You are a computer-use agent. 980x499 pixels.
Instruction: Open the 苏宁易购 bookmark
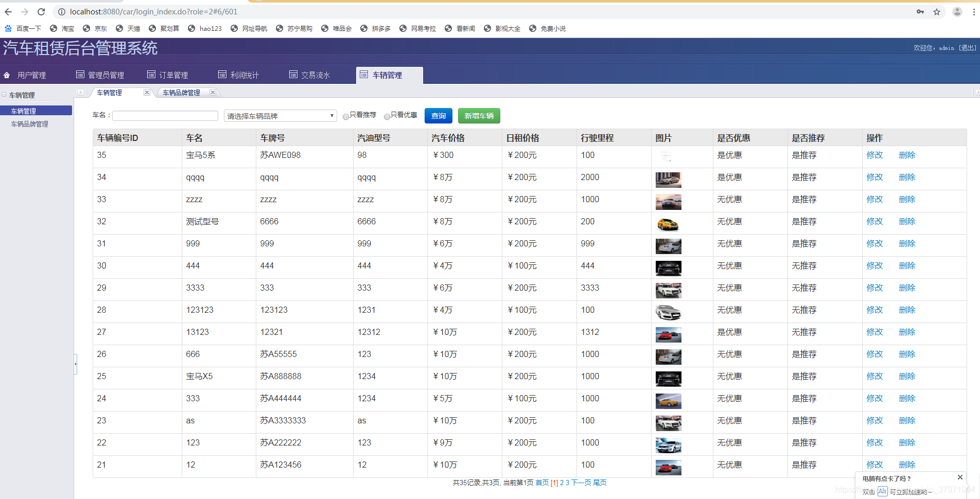(x=294, y=28)
